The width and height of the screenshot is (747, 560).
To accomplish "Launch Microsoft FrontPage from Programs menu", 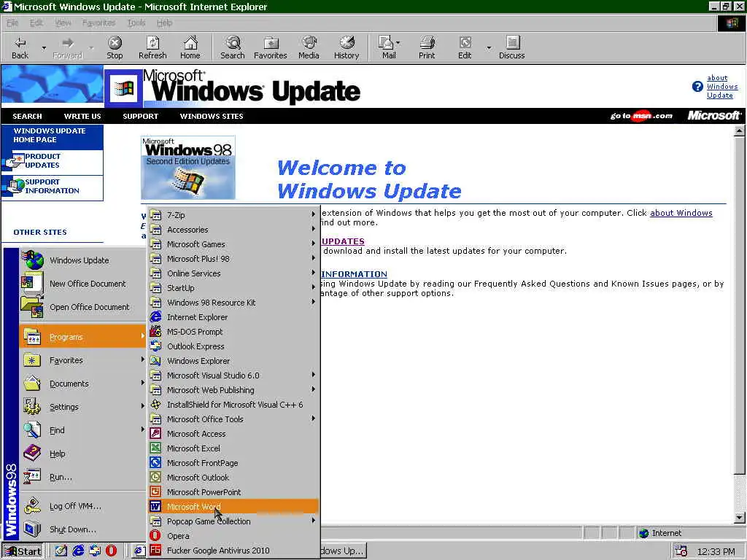I will [x=233, y=463].
